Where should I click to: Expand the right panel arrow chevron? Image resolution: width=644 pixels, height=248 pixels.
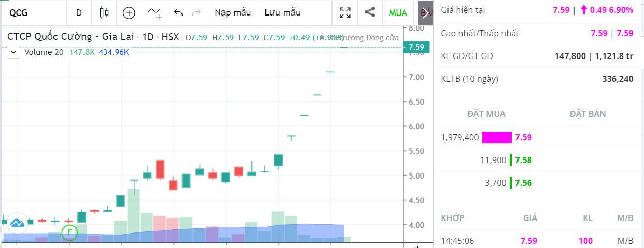click(426, 13)
